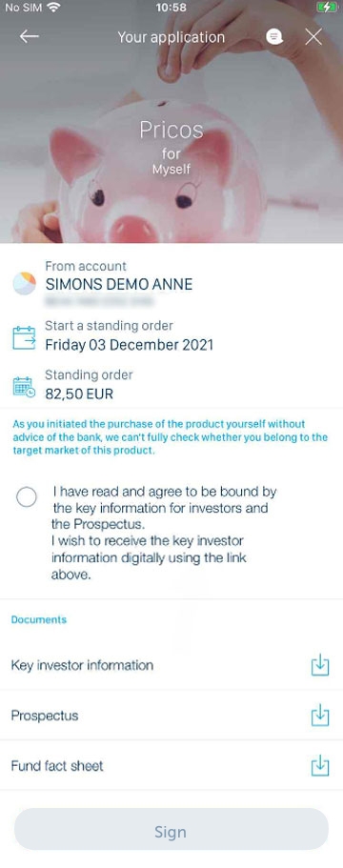Download the Fund fact sheet
343x868 pixels.
coord(320,766)
